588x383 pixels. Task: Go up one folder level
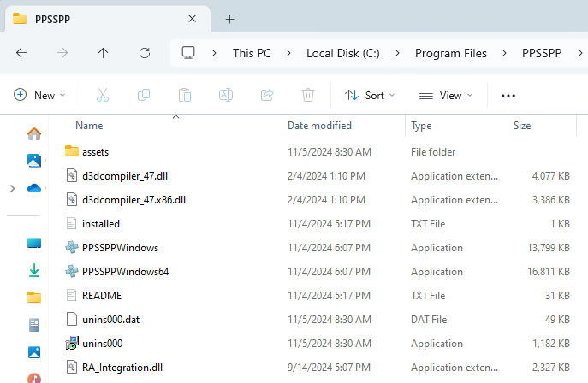[x=103, y=53]
